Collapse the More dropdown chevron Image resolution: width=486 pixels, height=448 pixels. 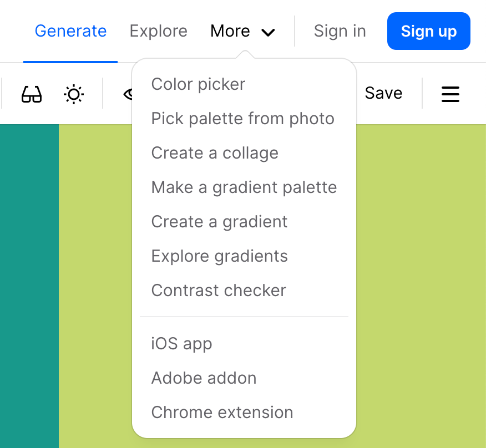pos(268,32)
